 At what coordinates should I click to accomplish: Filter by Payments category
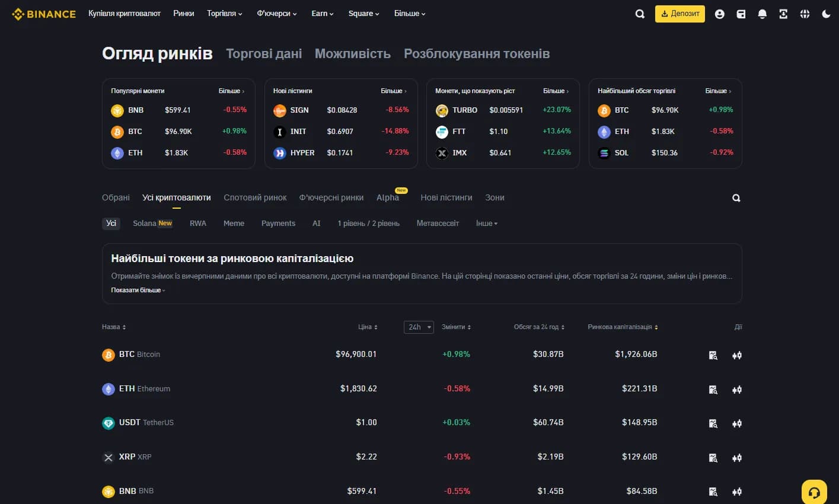pyautogui.click(x=278, y=224)
